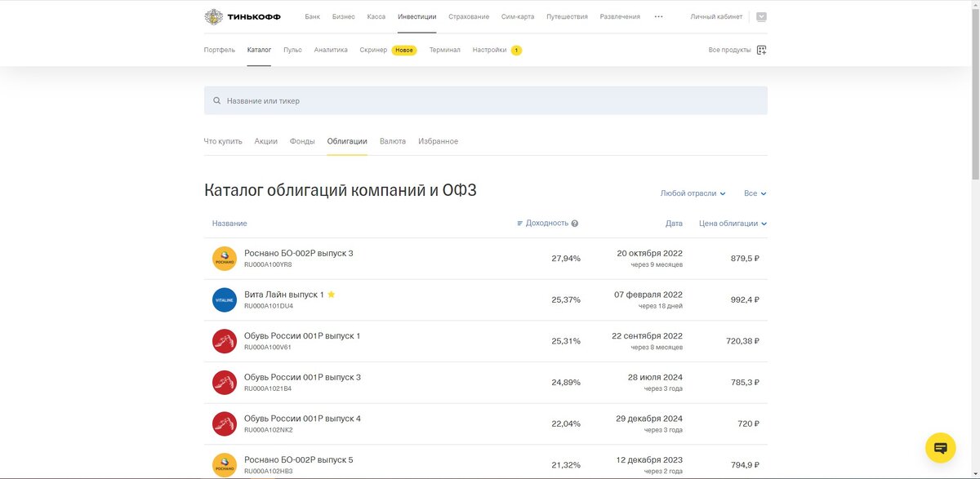Toggle favorite star for Вита Лайн
Image resolution: width=980 pixels, height=479 pixels.
click(332, 295)
